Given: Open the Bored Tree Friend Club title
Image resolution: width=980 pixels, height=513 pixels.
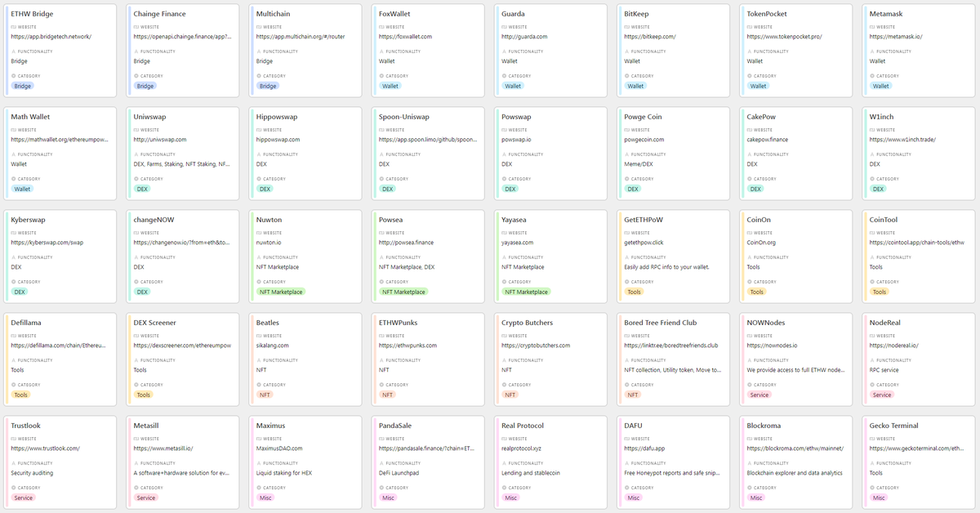Looking at the screenshot, I should [x=660, y=323].
